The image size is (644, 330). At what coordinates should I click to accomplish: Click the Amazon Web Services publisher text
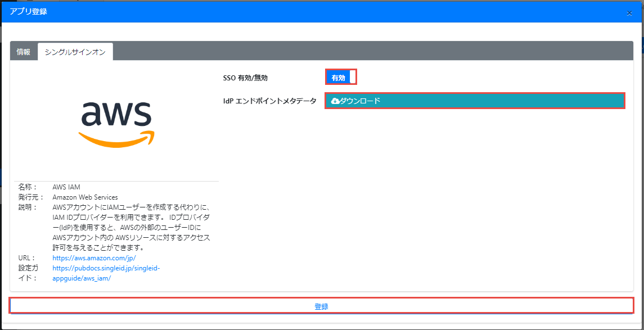click(x=85, y=197)
